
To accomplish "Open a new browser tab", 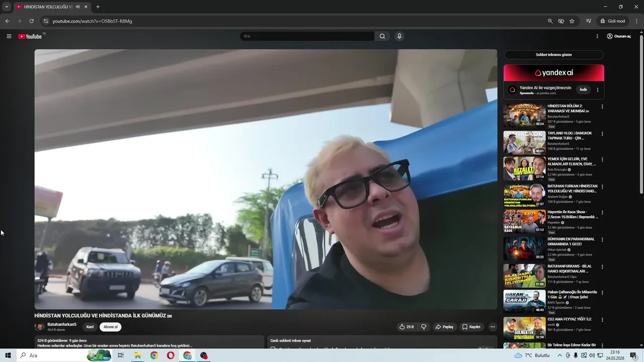I will point(98,7).
